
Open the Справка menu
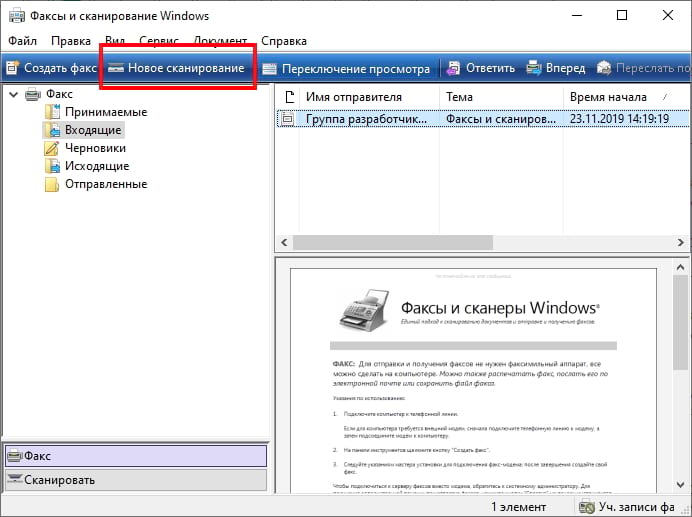coord(284,41)
